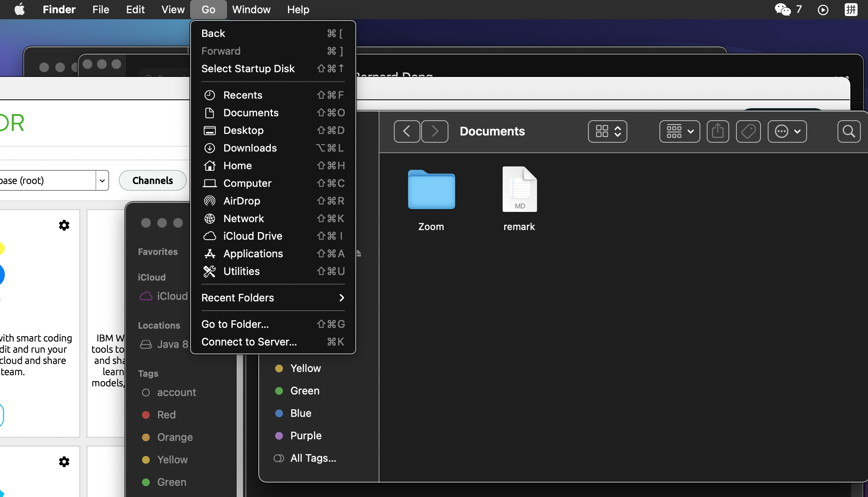The image size is (868, 497).
Task: Select iCloud Drive in back Finder sidebar
Action: 164,296
